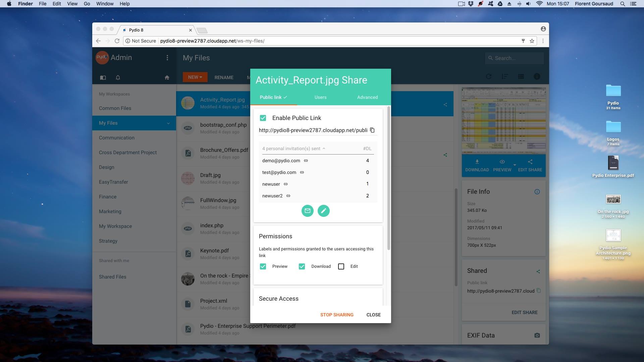
Task: Open the Preview dropdown arrow
Action: tap(515, 165)
